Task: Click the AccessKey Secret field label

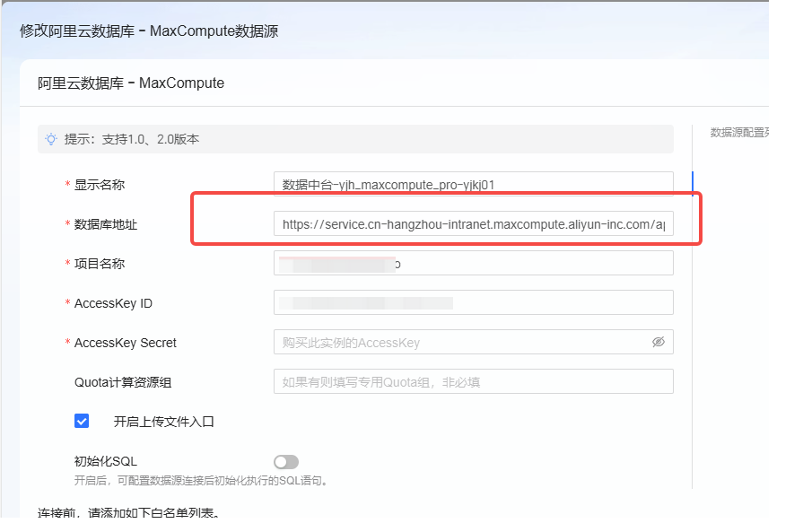Action: 125,343
